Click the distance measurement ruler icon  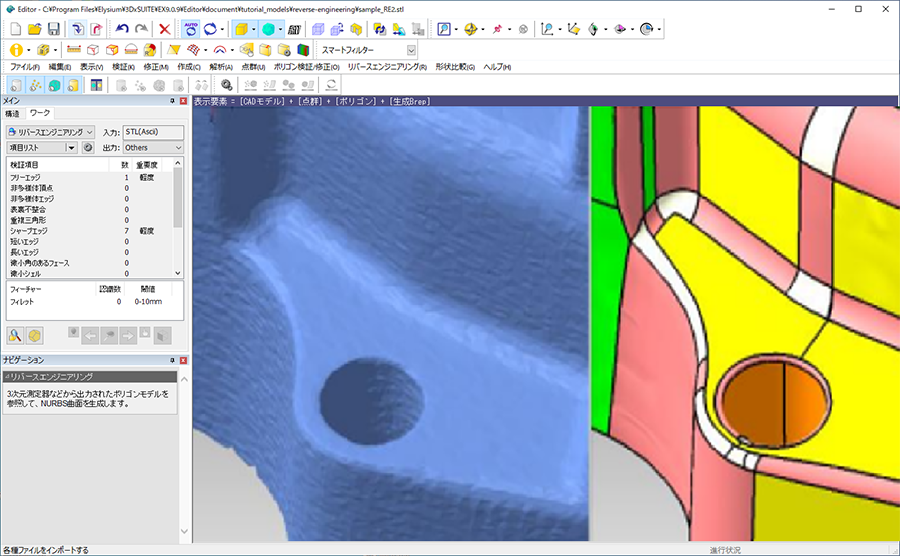pos(73,50)
